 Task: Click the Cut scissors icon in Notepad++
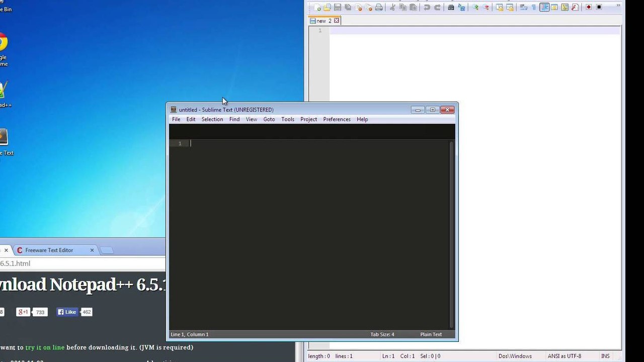click(392, 7)
